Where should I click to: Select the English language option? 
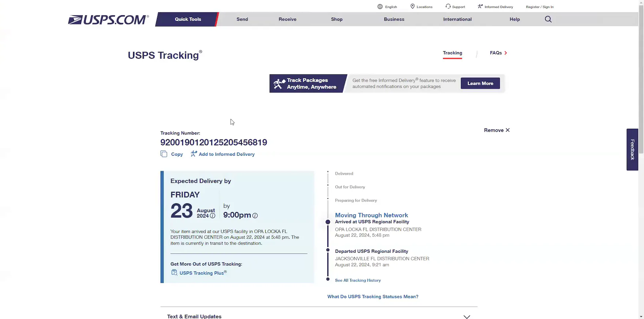pyautogui.click(x=391, y=7)
